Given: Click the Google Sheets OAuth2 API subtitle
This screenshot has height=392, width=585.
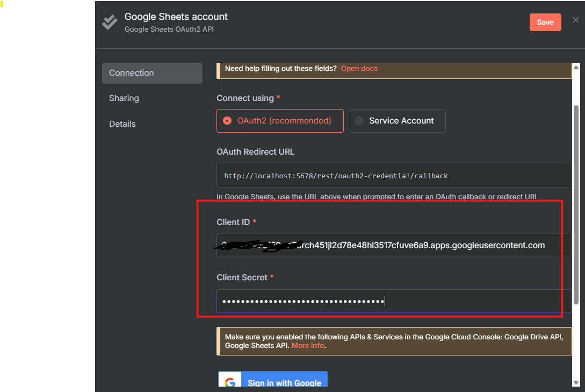Looking at the screenshot, I should (x=169, y=30).
